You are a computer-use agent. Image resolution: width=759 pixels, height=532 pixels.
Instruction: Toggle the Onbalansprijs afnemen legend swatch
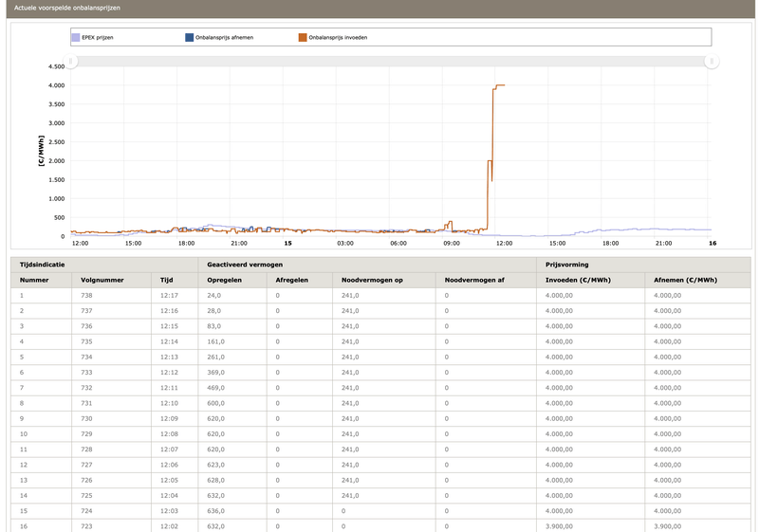(x=189, y=38)
